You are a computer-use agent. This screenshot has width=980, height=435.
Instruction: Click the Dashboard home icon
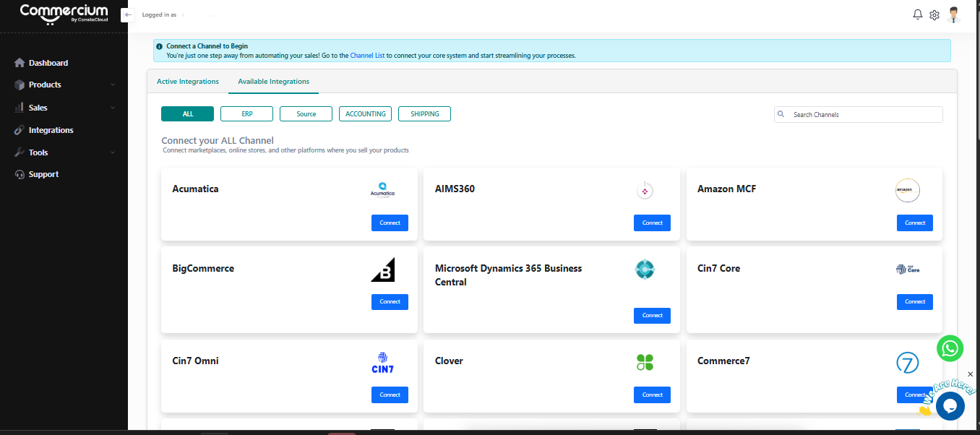click(20, 63)
